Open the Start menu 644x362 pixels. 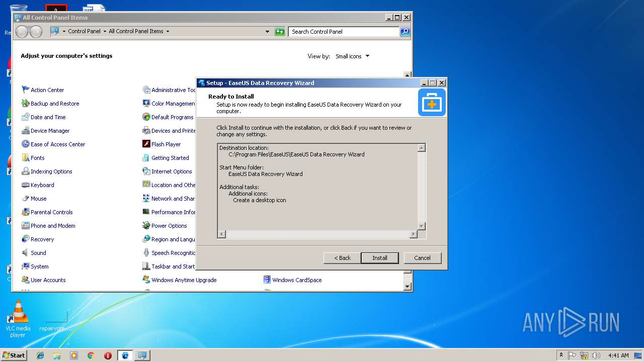point(14,355)
